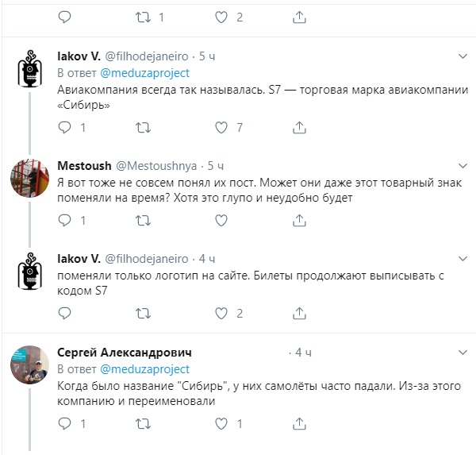Open options chevron on Сергей Александрович's tweet
Image resolution: width=476 pixels, height=455 pixels.
[463, 352]
